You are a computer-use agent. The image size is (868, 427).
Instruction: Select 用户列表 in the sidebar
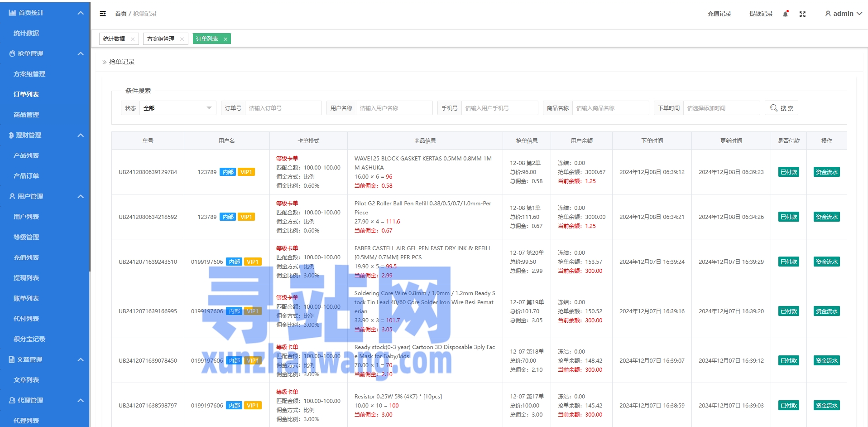[26, 217]
